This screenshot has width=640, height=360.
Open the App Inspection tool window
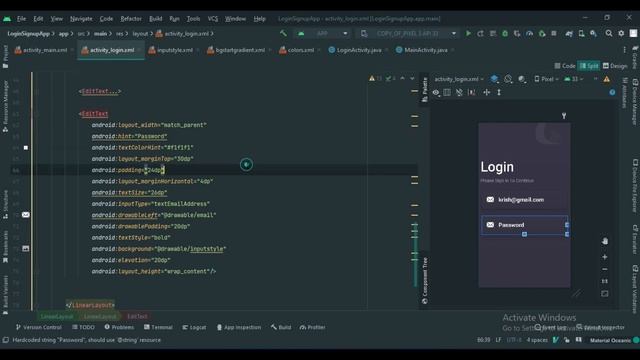pos(238,327)
